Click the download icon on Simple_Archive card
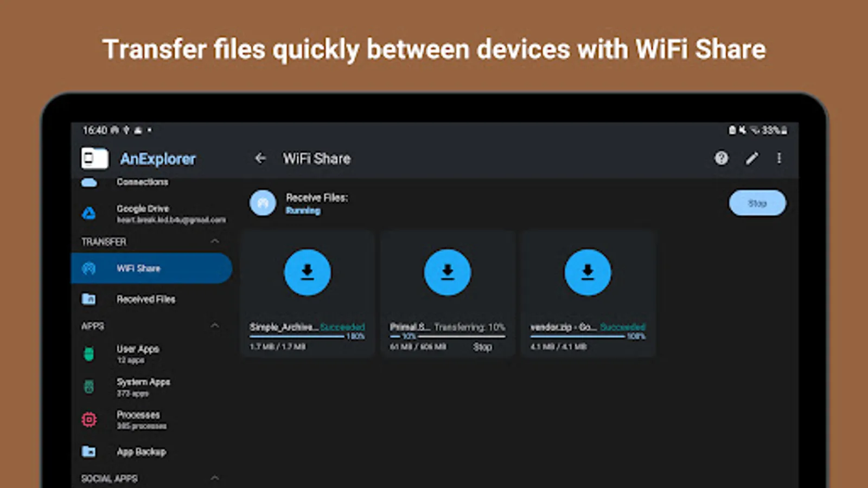Image resolution: width=868 pixels, height=488 pixels. pyautogui.click(x=308, y=272)
